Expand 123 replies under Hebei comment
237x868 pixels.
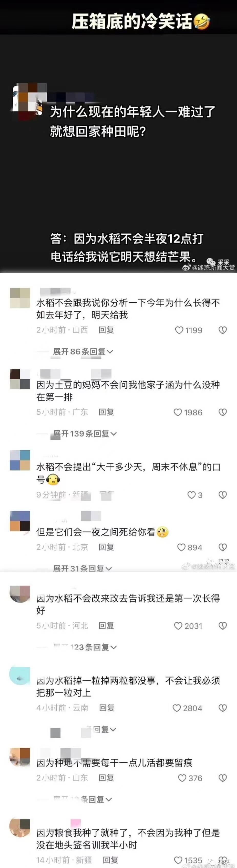click(x=85, y=647)
